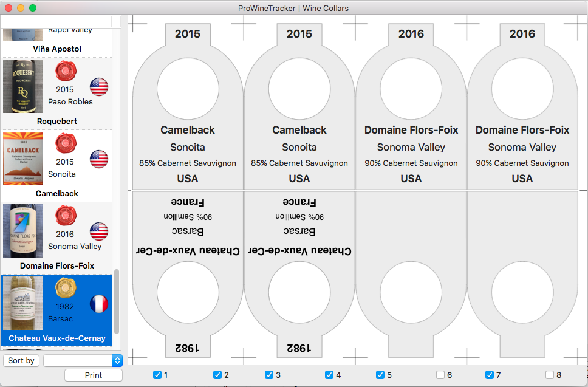Image resolution: width=588 pixels, height=387 pixels.
Task: Click the USA flag beside Domaine Flors-Foix
Action: pos(99,231)
